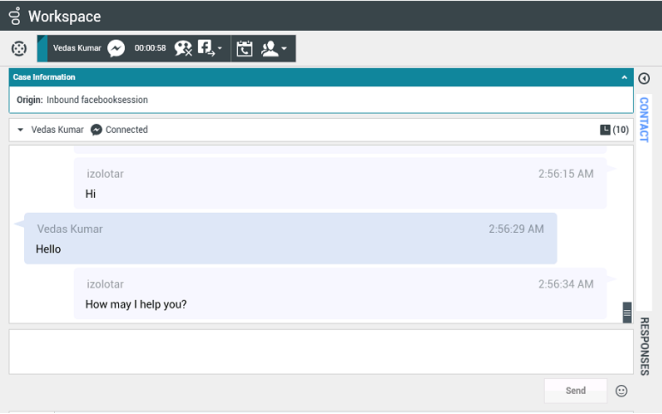
Task: Click into the message composition field
Action: point(320,351)
